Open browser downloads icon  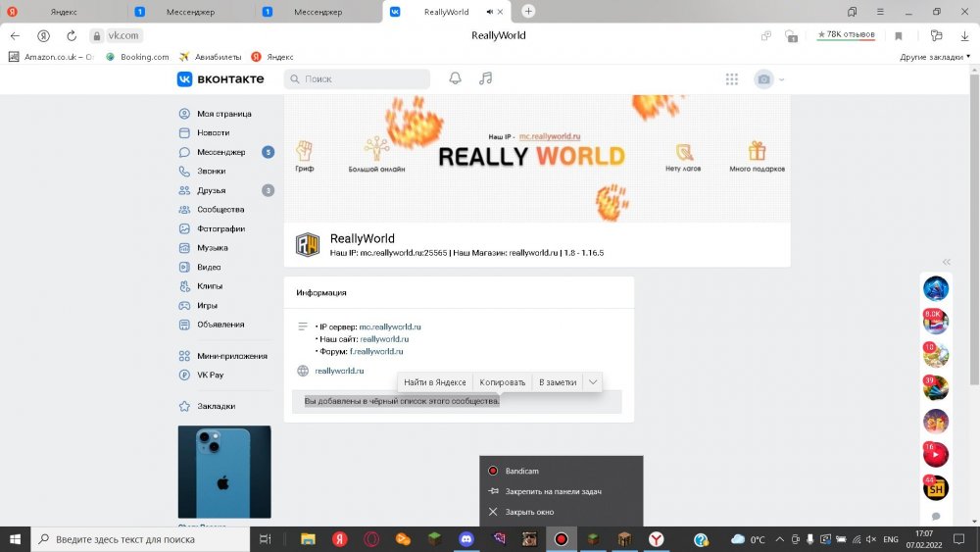[964, 35]
